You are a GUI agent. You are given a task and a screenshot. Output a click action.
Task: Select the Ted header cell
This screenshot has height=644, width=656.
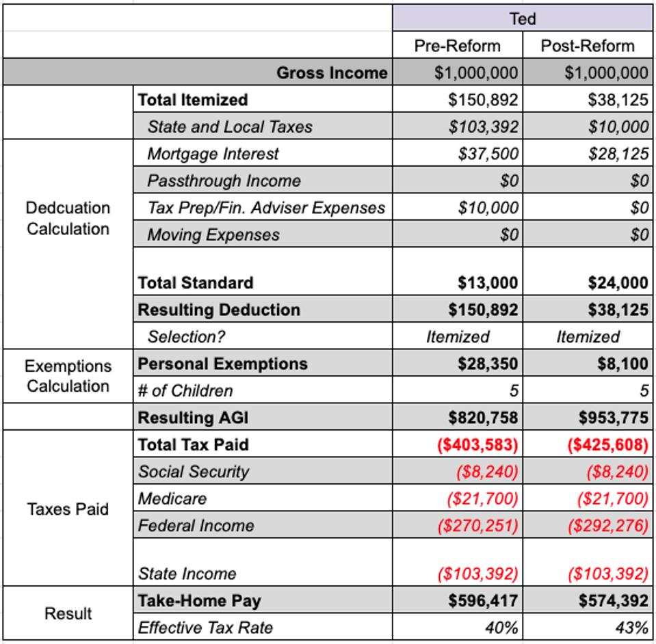(x=523, y=18)
